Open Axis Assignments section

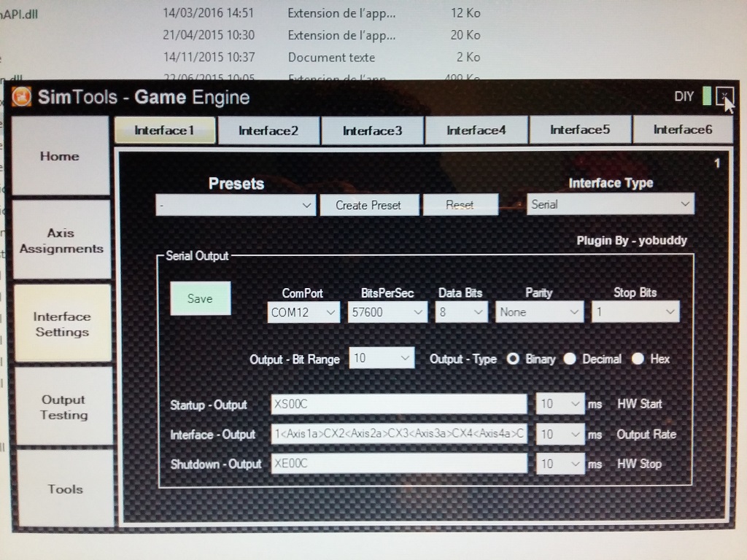click(x=61, y=240)
